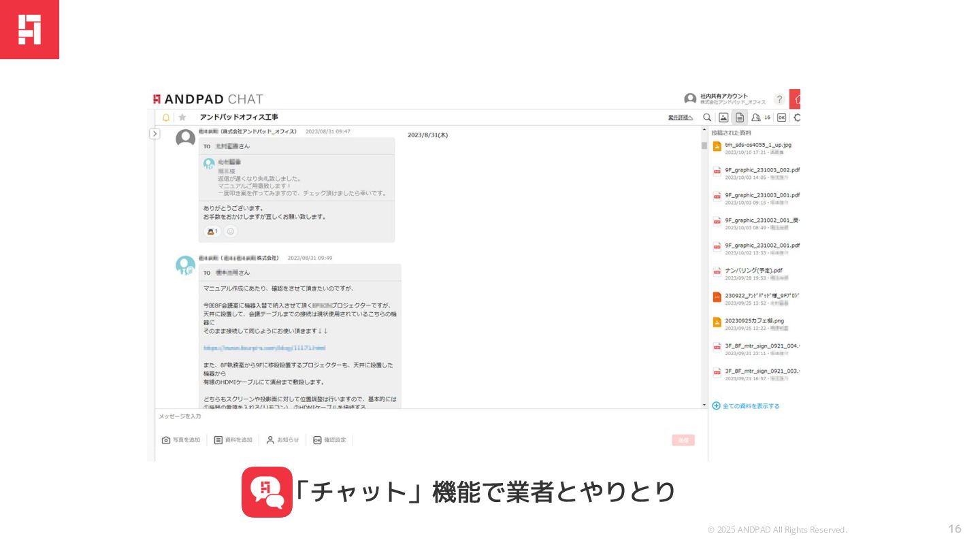Open file ナンバリング(予定).pdf
Screen dimensions: 980x551
point(753,271)
